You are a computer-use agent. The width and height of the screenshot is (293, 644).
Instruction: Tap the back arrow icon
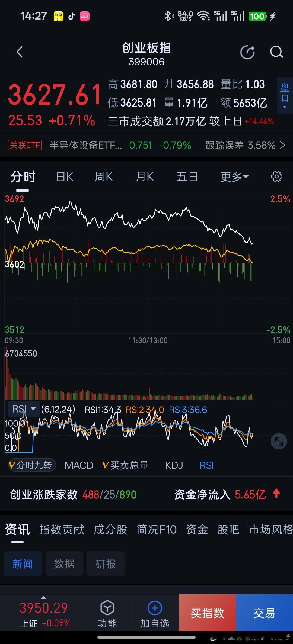coord(20,52)
